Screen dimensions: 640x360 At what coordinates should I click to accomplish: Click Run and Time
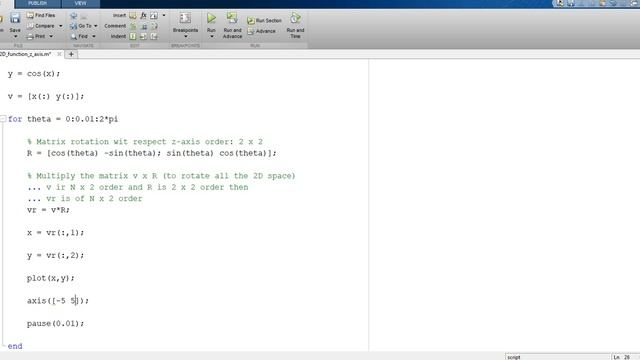pos(295,25)
